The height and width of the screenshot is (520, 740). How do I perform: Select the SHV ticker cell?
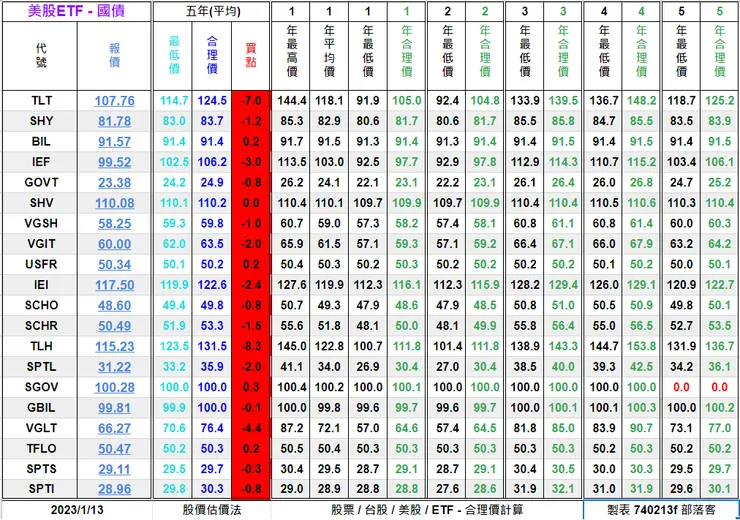point(41,203)
